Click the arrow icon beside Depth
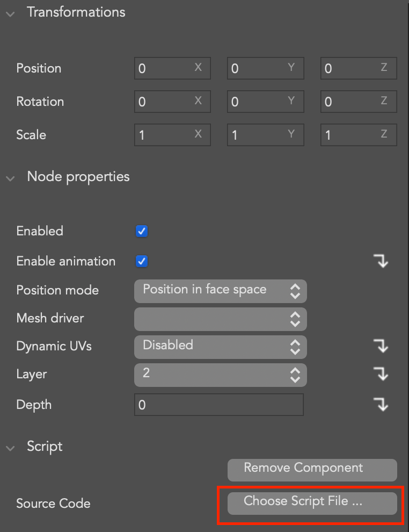The image size is (409, 532). click(x=381, y=405)
